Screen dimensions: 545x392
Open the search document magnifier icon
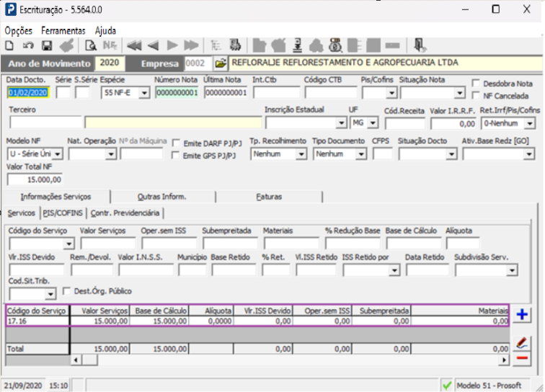(91, 45)
